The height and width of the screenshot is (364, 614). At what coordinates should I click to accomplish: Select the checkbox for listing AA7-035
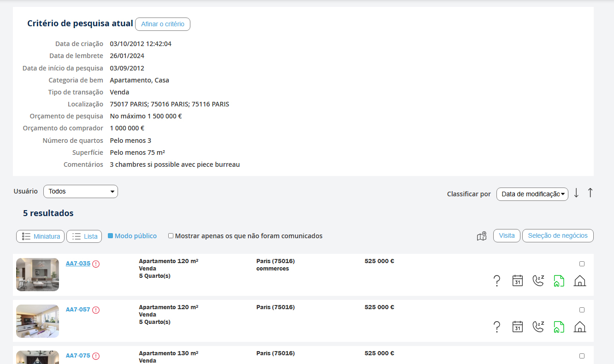pyautogui.click(x=582, y=264)
